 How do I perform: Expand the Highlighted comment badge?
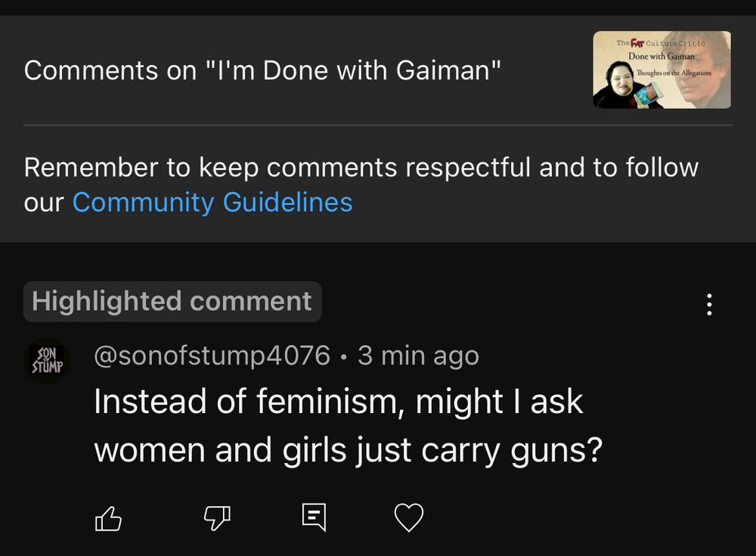[172, 301]
